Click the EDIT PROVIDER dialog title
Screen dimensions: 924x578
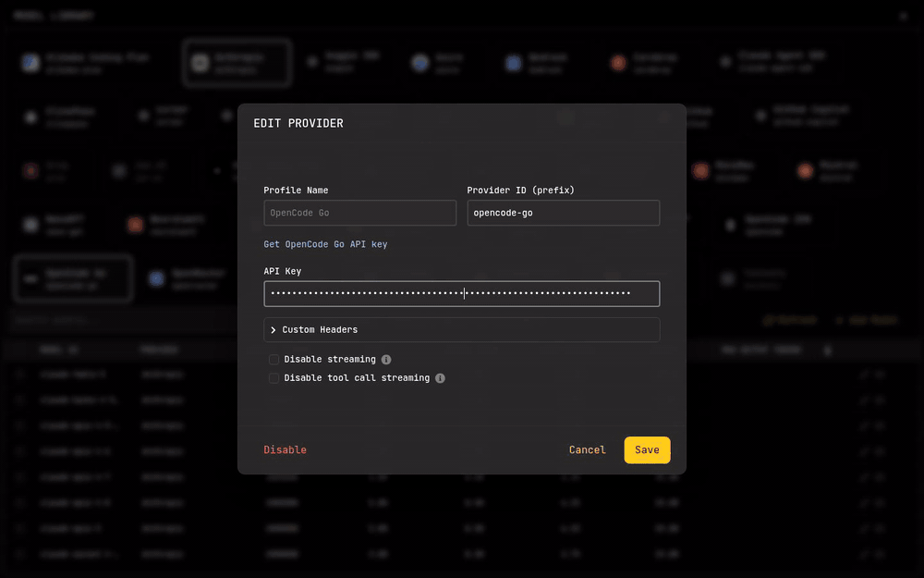(298, 123)
